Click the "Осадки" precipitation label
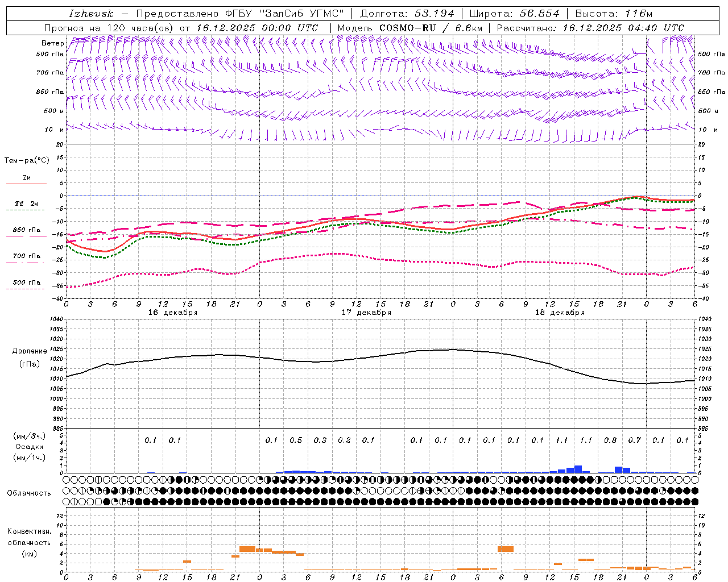Viewport: 728px width, 582px height. pos(29,447)
